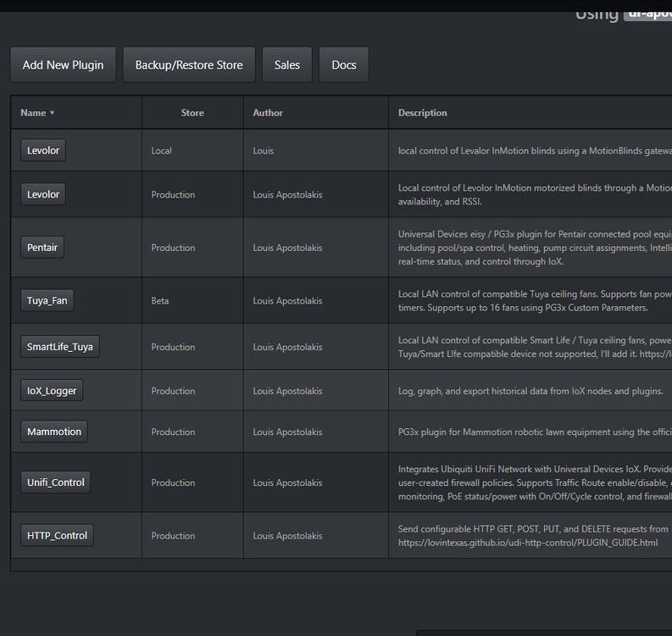672x636 pixels.
Task: Click the Tuya_Fan description text
Action: [535, 301]
